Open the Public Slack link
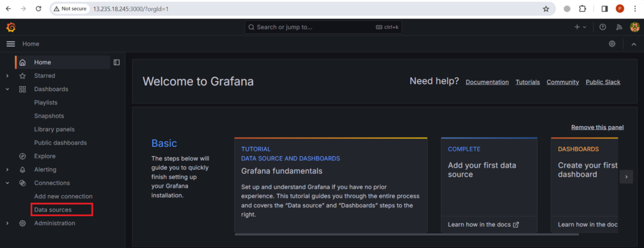The image size is (644, 248). pos(603,82)
